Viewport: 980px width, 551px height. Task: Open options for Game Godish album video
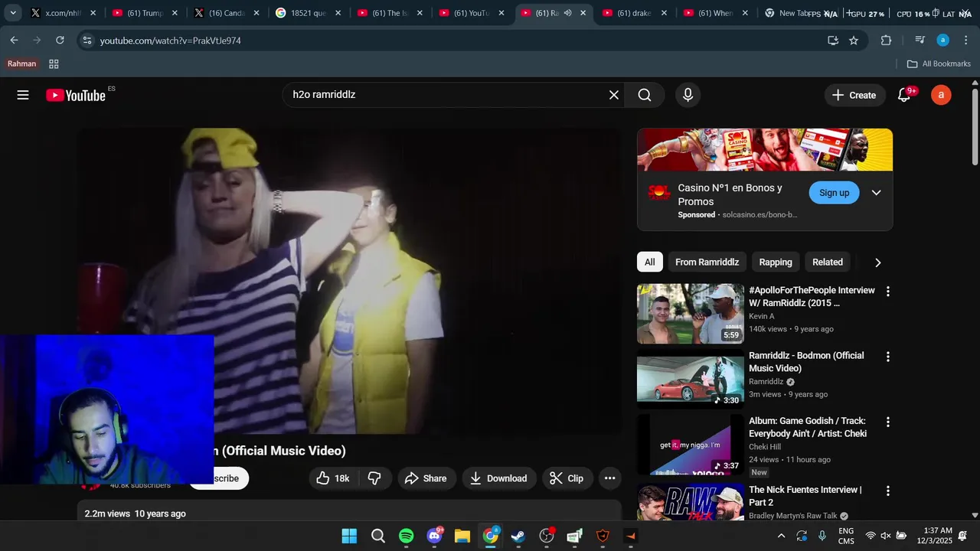pos(888,422)
